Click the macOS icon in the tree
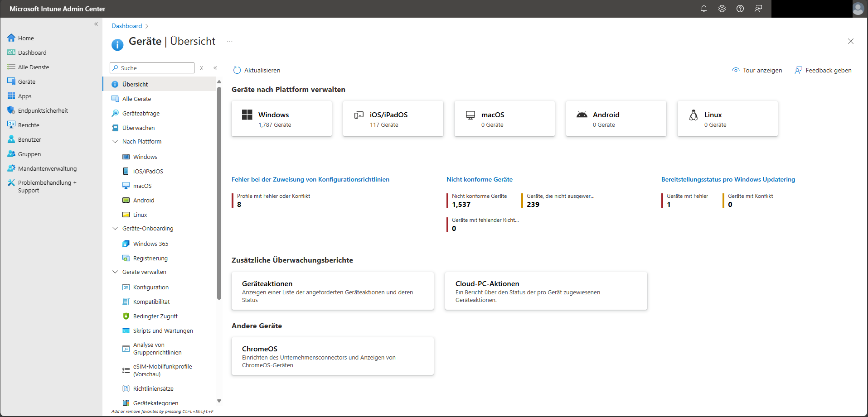The height and width of the screenshot is (417, 868). click(x=126, y=186)
